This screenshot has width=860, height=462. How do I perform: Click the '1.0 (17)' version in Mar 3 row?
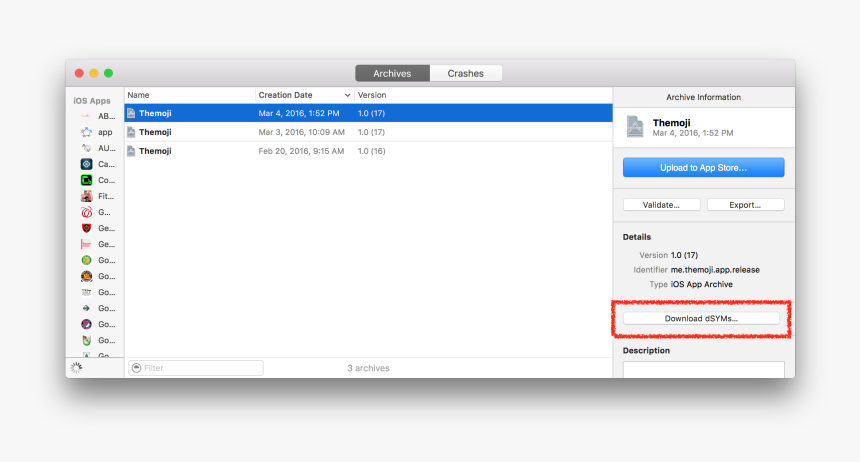point(371,132)
